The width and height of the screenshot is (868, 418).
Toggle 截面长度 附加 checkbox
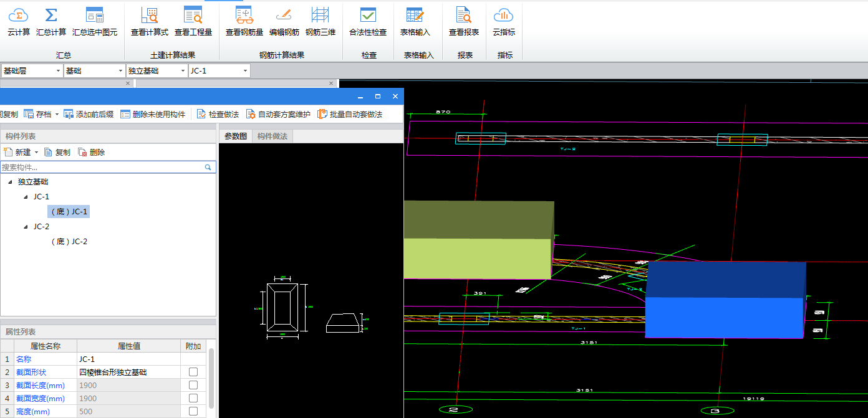click(x=193, y=385)
